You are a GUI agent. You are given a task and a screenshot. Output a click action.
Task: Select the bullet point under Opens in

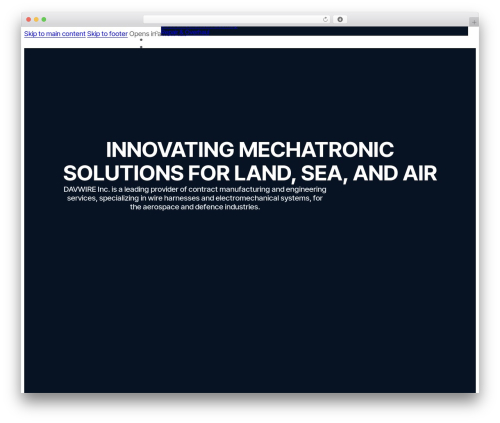pos(141,40)
